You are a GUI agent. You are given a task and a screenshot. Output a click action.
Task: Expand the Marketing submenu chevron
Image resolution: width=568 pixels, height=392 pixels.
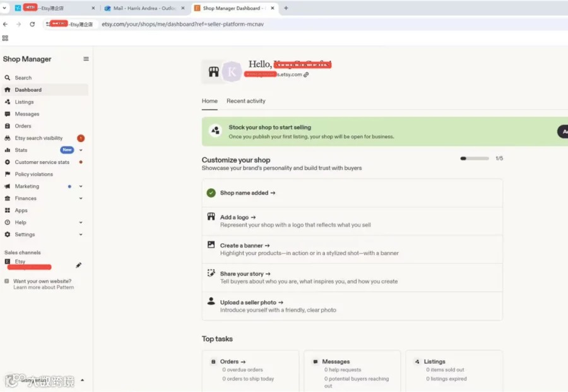click(81, 186)
